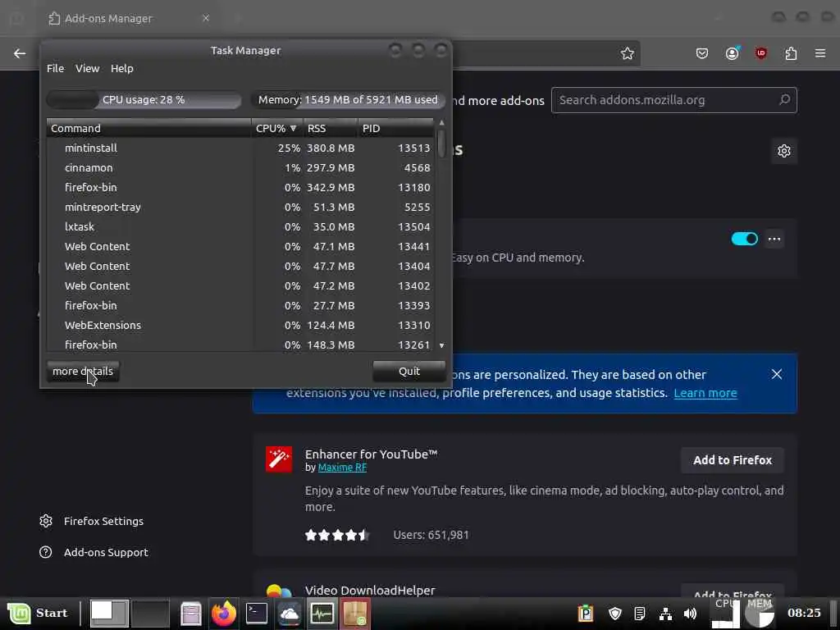Click the uBlock Origin toolbar icon
840x630 pixels.
pyautogui.click(x=760, y=53)
